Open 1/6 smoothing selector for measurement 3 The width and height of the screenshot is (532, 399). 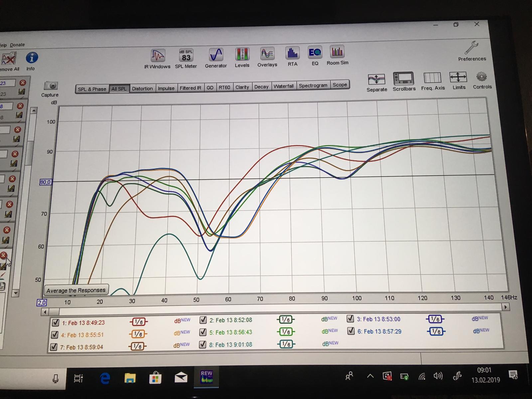435,319
